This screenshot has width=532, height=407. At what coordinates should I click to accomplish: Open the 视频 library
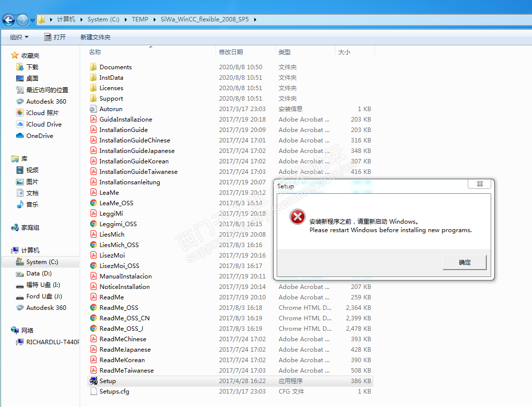coord(32,170)
